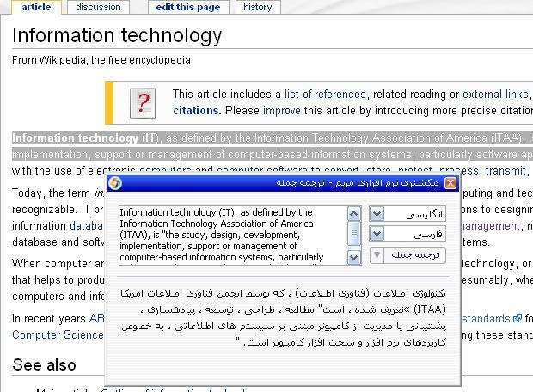Click the Information technology page heading
This screenshot has width=533, height=392.
(117, 36)
